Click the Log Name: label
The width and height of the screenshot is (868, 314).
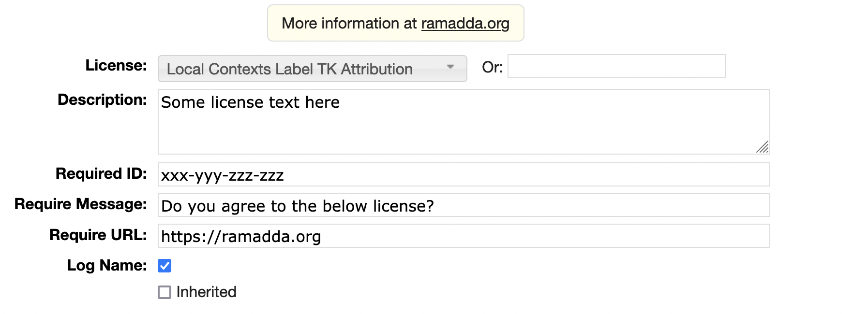(106, 266)
